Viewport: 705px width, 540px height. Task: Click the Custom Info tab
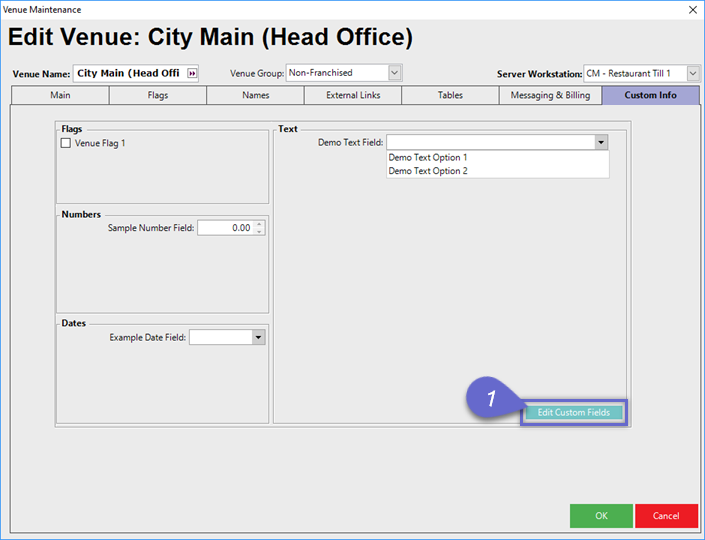[650, 96]
